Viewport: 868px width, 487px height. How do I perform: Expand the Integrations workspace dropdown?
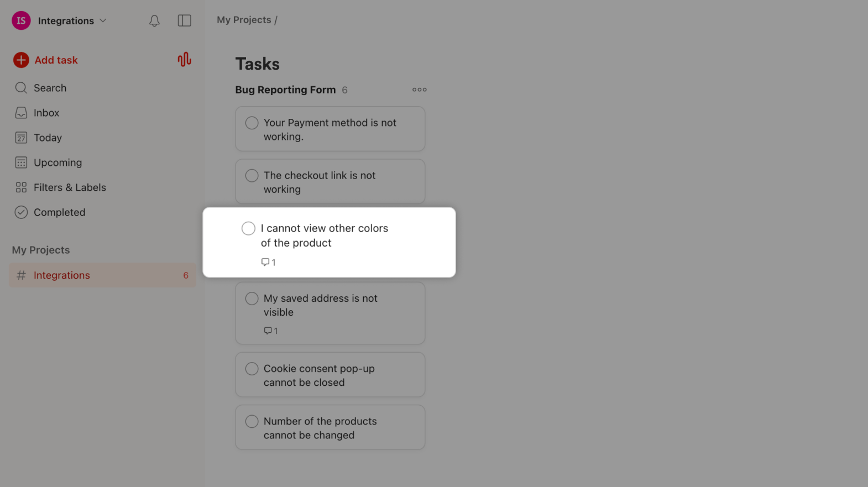point(103,20)
